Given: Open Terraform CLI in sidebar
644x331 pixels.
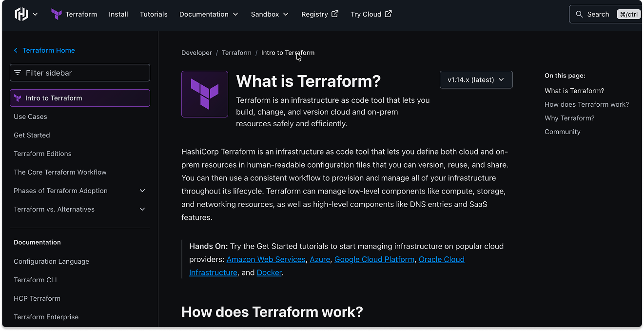Looking at the screenshot, I should coord(35,280).
